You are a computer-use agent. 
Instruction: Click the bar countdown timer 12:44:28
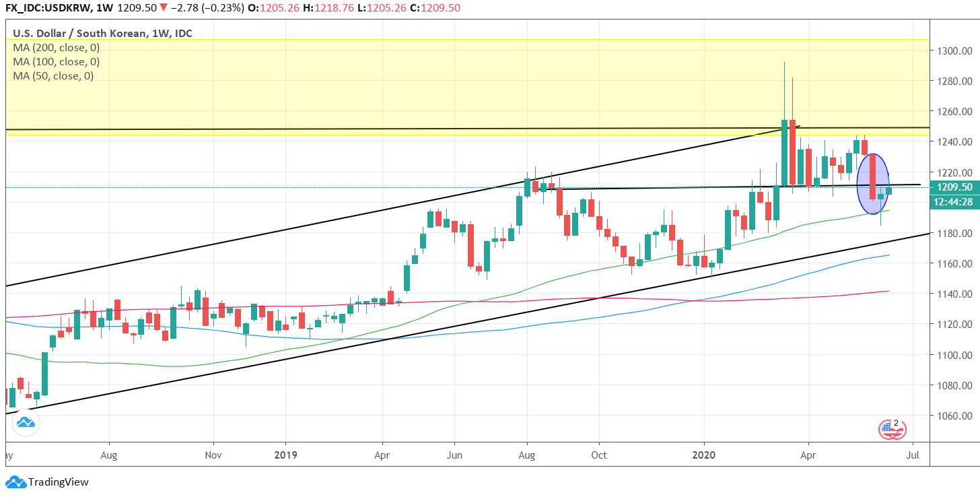click(954, 201)
